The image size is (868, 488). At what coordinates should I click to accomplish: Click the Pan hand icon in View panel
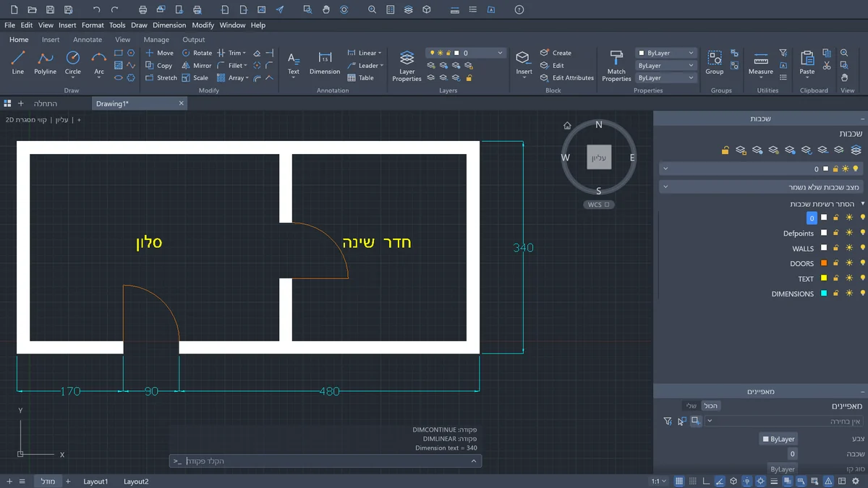click(x=844, y=77)
